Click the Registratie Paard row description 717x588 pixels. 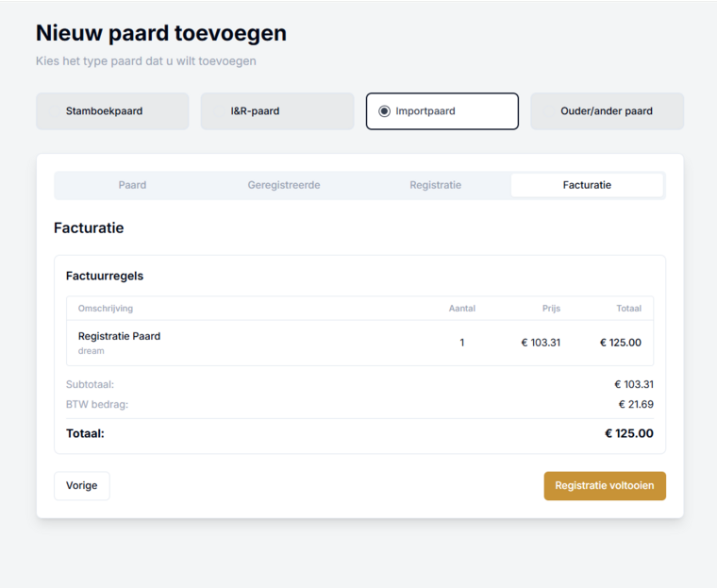pyautogui.click(x=120, y=336)
